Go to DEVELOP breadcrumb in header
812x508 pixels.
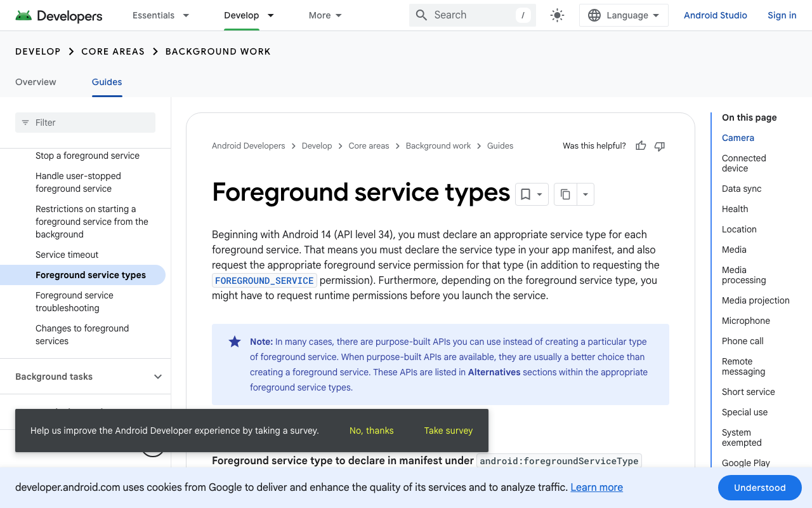38,51
